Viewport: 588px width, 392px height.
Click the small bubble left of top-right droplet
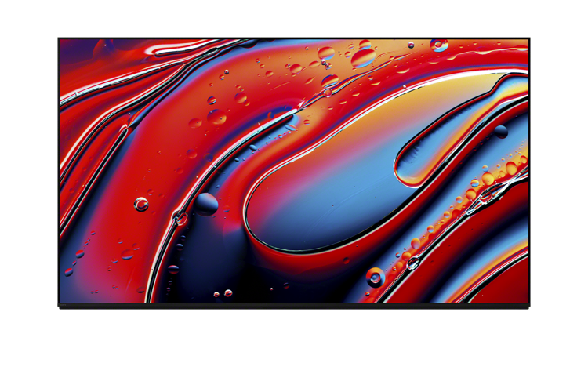411,45
